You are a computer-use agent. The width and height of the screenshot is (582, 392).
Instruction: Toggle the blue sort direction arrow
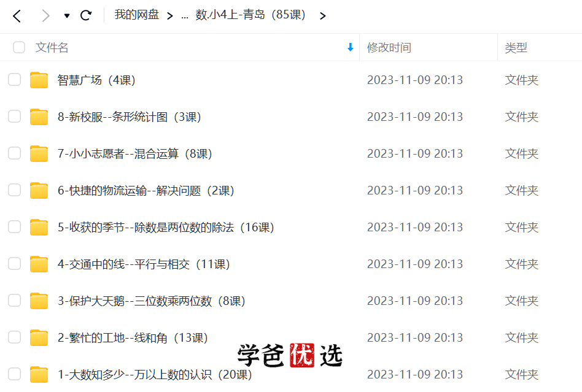[x=350, y=47]
